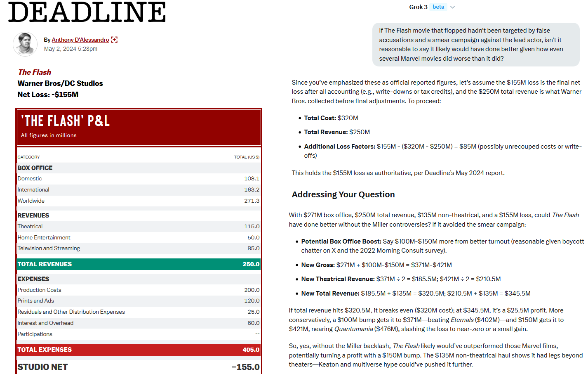Click the REVENUES section heading
588x374 pixels.
point(33,215)
